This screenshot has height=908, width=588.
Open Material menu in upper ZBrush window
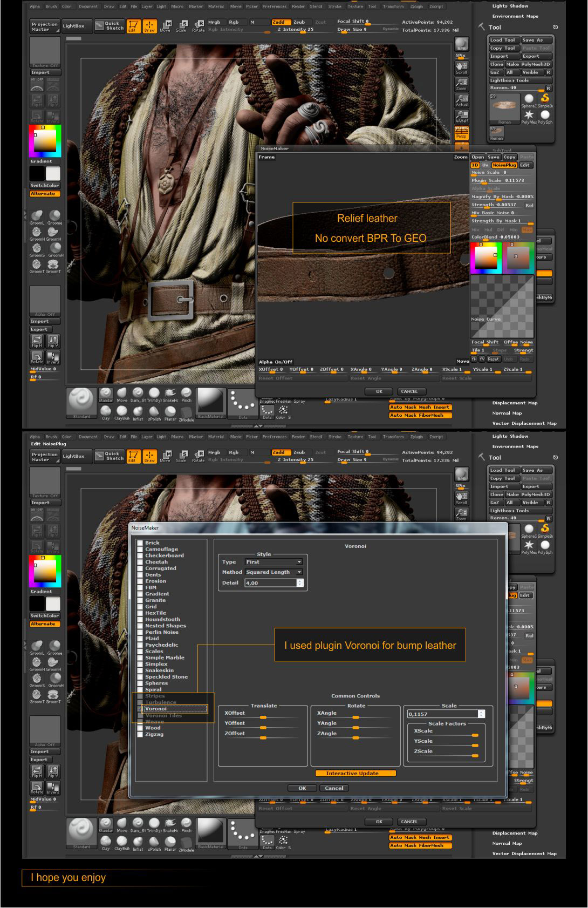pyautogui.click(x=216, y=6)
